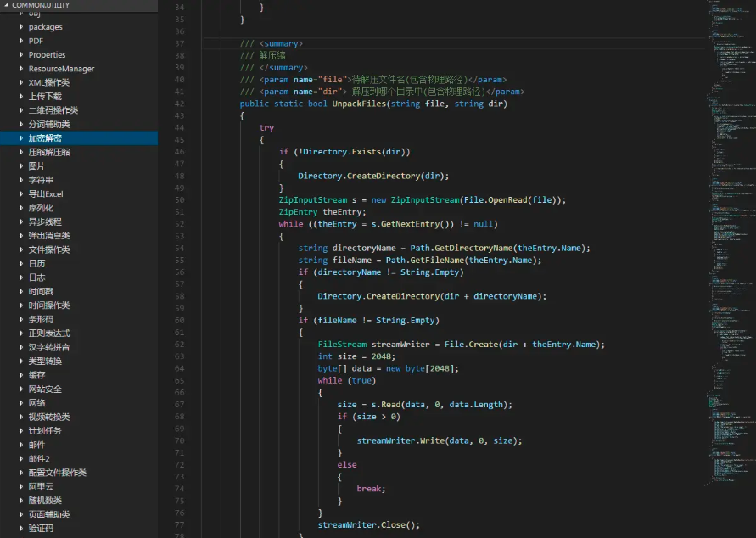Open the 视频转换类 folder
The image size is (756, 538).
click(49, 417)
